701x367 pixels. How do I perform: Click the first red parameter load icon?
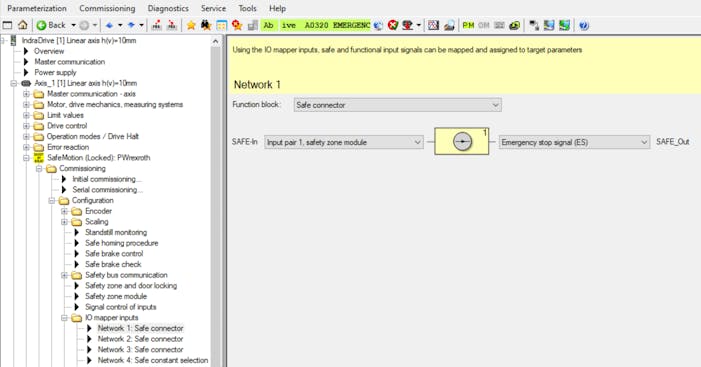pos(156,25)
